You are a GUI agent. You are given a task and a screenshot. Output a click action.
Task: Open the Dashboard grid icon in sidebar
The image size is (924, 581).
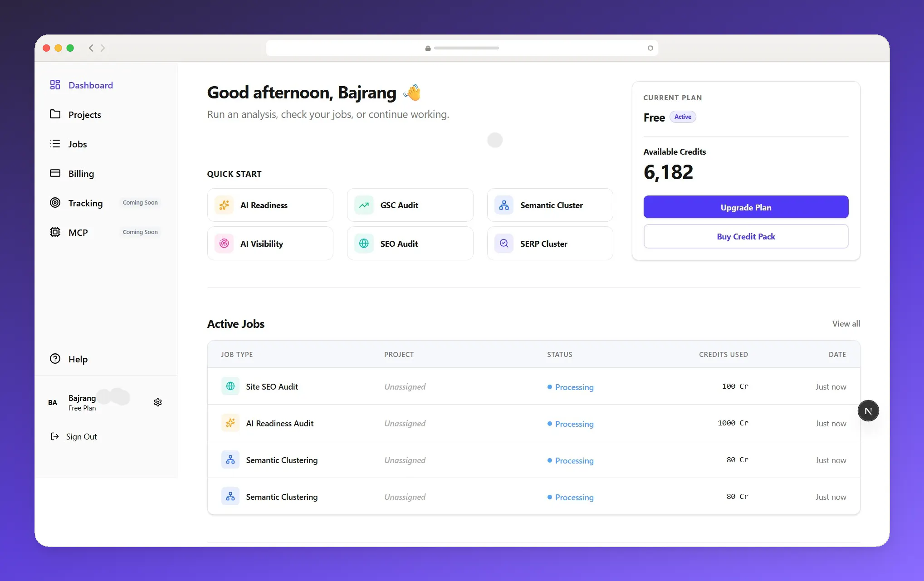tap(55, 85)
